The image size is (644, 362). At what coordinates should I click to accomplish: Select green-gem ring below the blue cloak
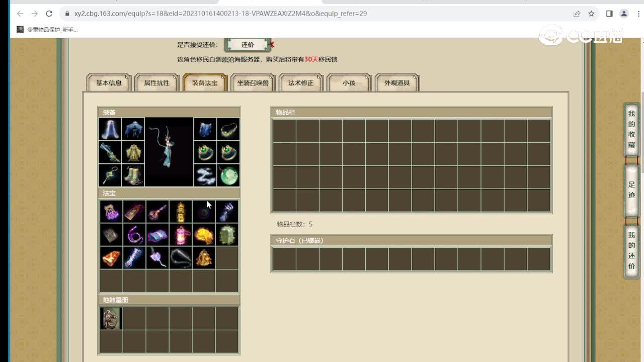205,152
